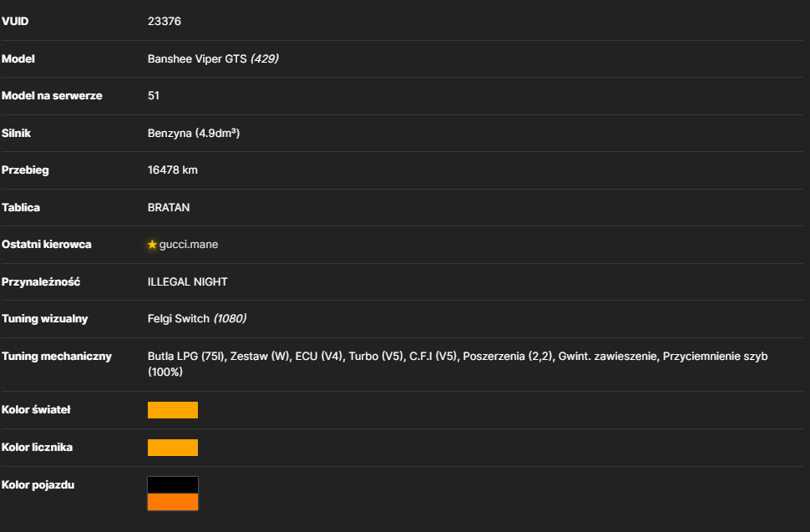
Task: Click the orange Kolor pojazdu swatch
Action: click(173, 502)
